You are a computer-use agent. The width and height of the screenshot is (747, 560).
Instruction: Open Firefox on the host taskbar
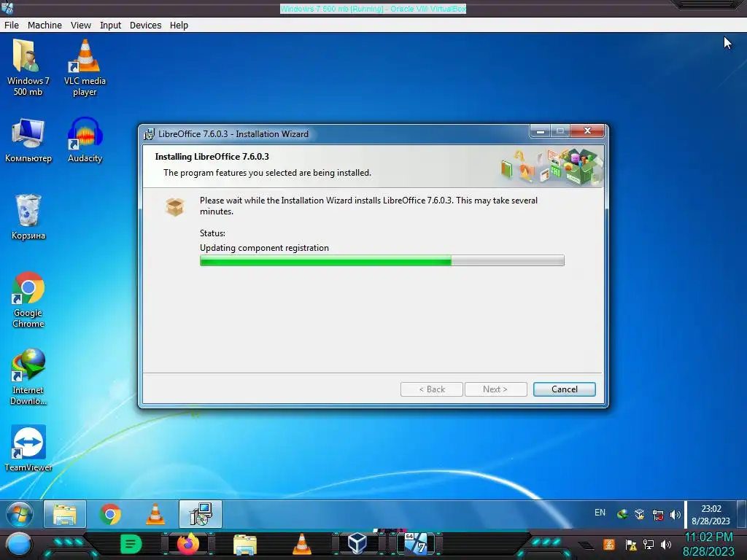pos(187,544)
